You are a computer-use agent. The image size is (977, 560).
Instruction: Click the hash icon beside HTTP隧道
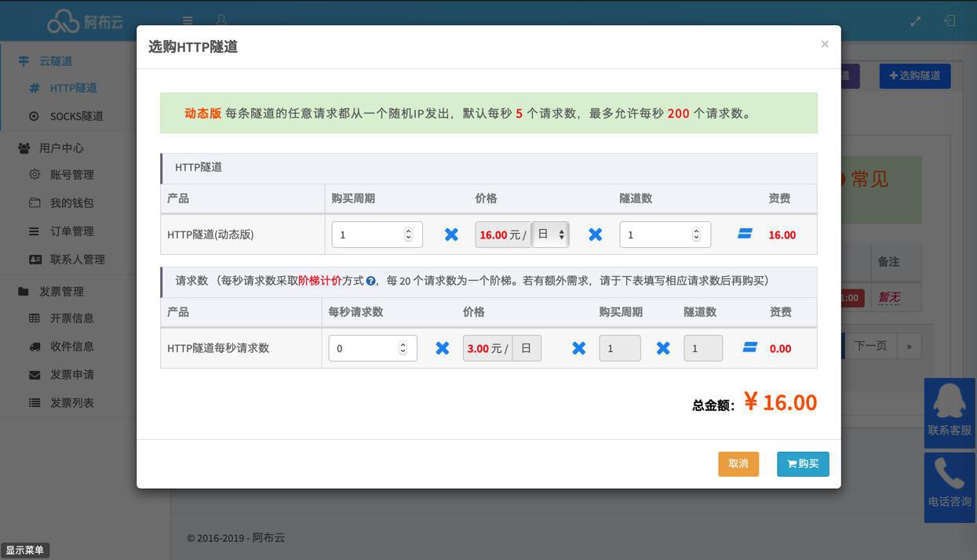coord(35,88)
